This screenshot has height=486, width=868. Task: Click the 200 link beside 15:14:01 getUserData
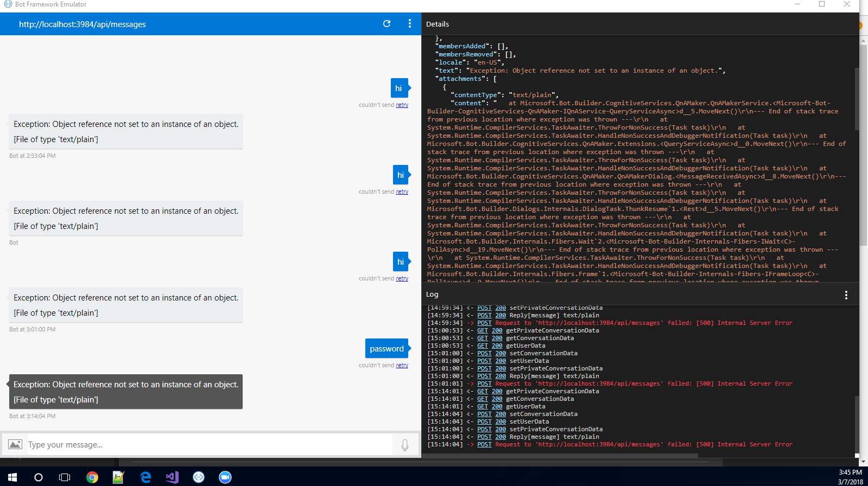[497, 407]
